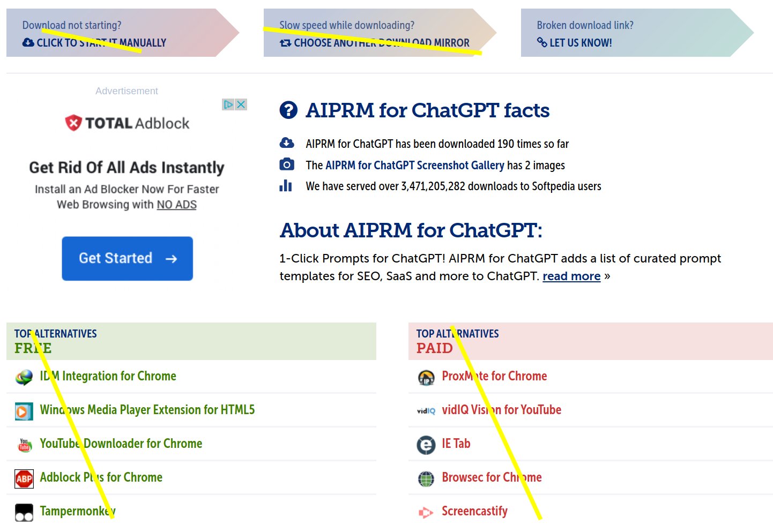
Task: Open the AdChoices info icon
Action: click(228, 104)
